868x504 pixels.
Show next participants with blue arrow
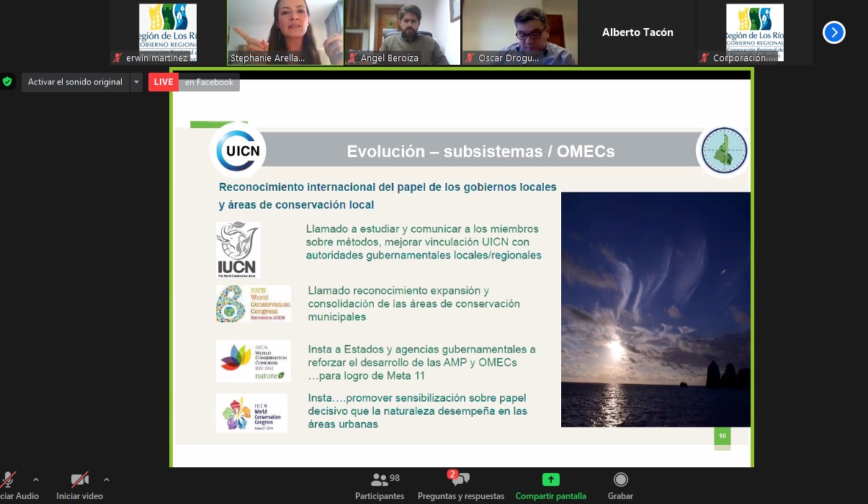pyautogui.click(x=833, y=32)
